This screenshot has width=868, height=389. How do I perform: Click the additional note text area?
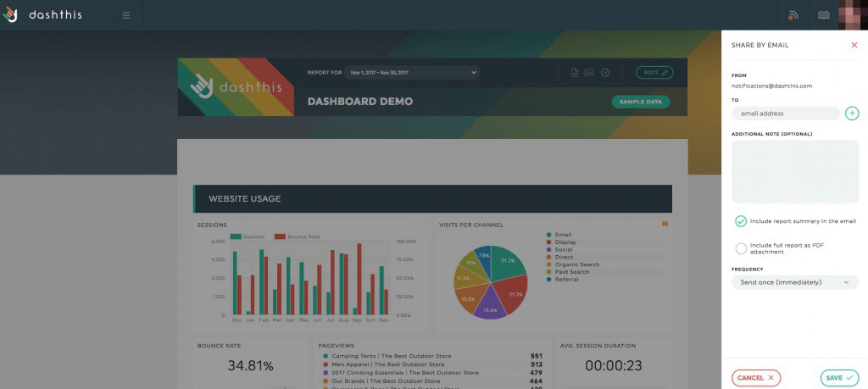tap(795, 171)
